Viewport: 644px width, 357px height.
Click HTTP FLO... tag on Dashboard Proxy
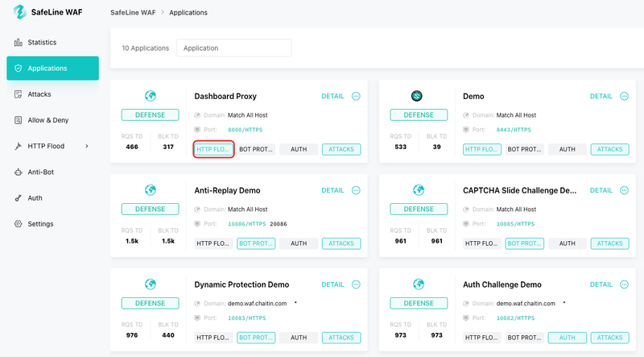213,149
